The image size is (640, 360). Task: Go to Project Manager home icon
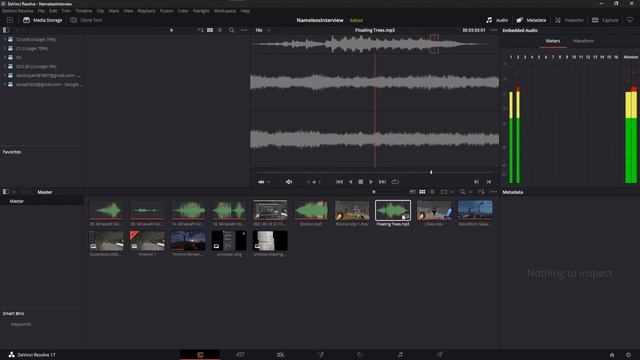[612, 355]
